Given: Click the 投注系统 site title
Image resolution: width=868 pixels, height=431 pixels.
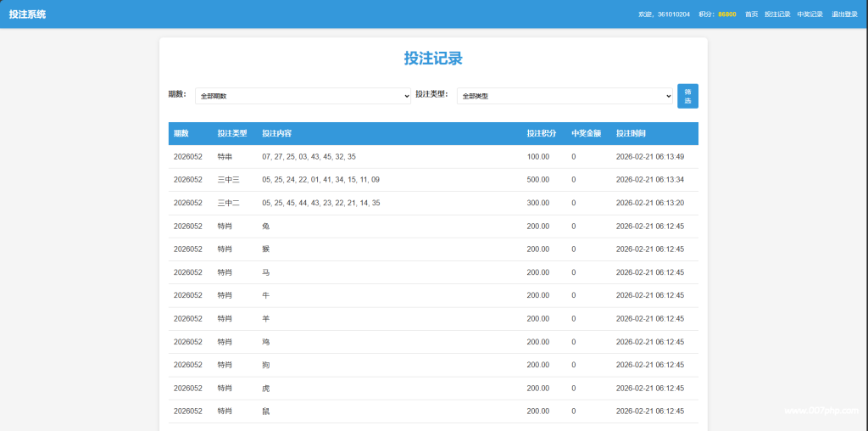Looking at the screenshot, I should 27,14.
